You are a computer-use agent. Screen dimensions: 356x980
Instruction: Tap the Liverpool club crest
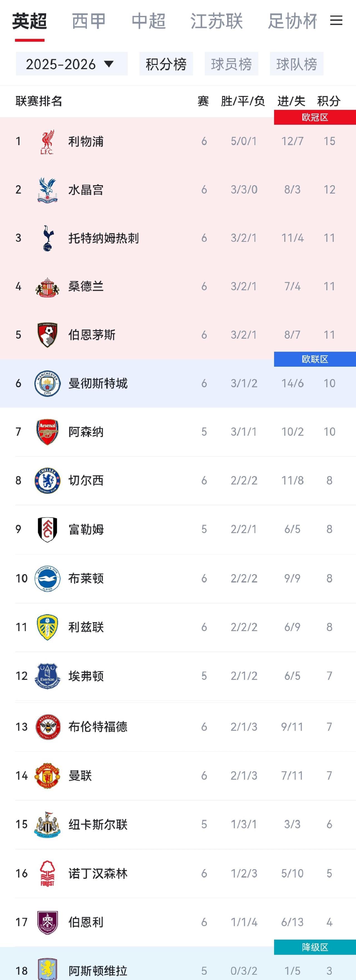point(47,142)
